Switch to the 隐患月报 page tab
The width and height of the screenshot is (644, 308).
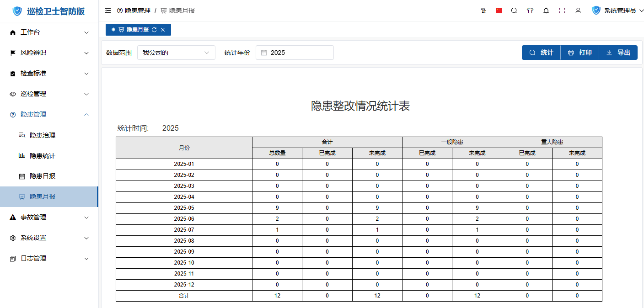point(138,30)
